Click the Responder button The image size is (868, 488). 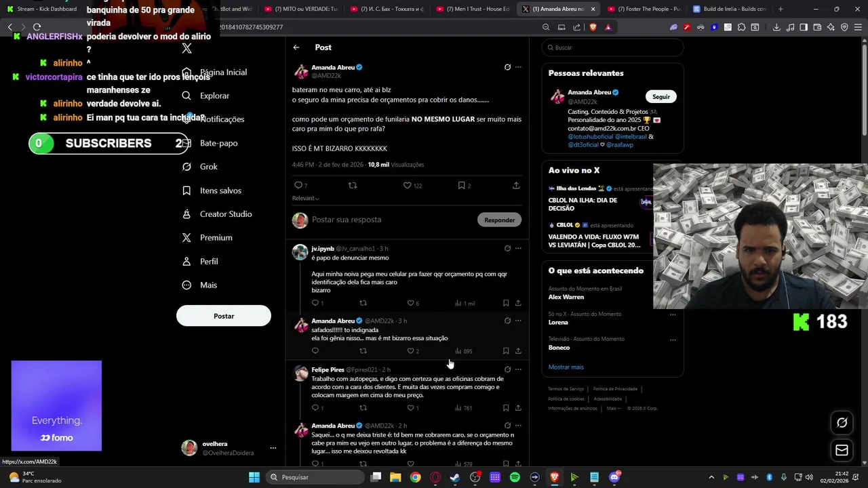500,220
